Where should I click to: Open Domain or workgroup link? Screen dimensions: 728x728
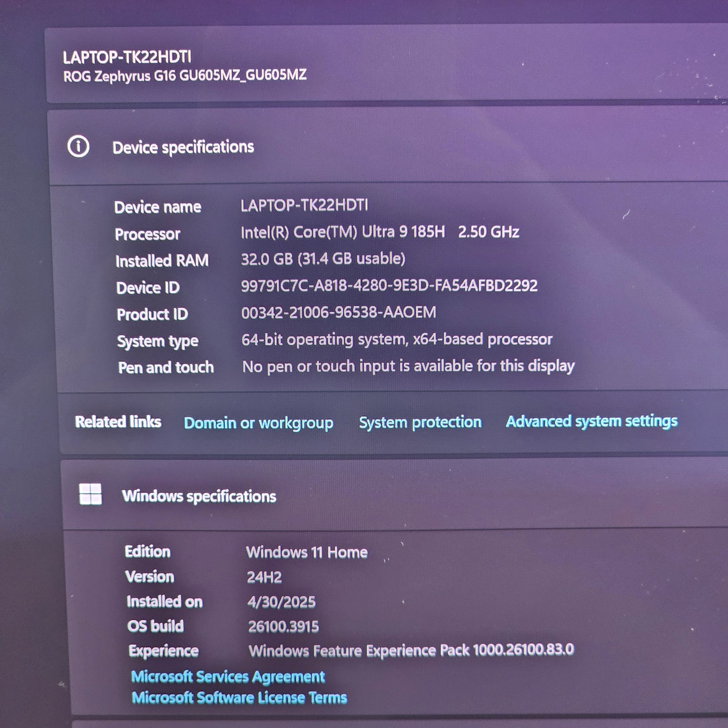point(259,423)
